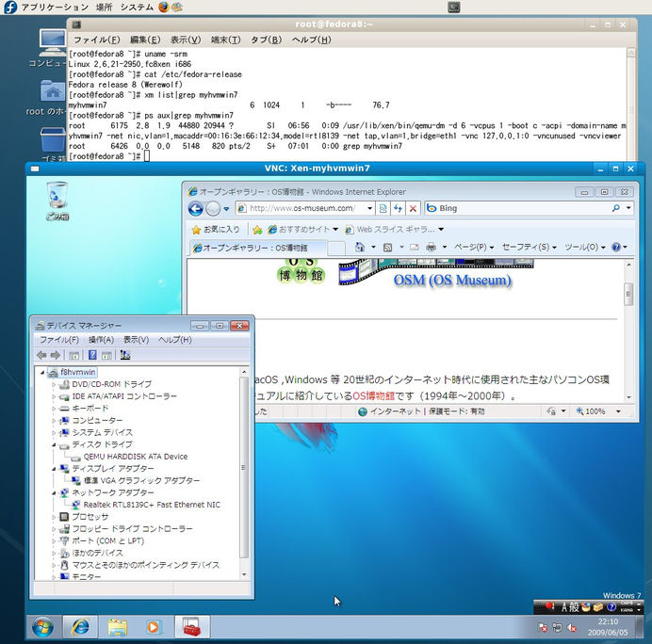
Task: Expand the DVD/CD-ROM ドライブ node
Action: [x=54, y=384]
